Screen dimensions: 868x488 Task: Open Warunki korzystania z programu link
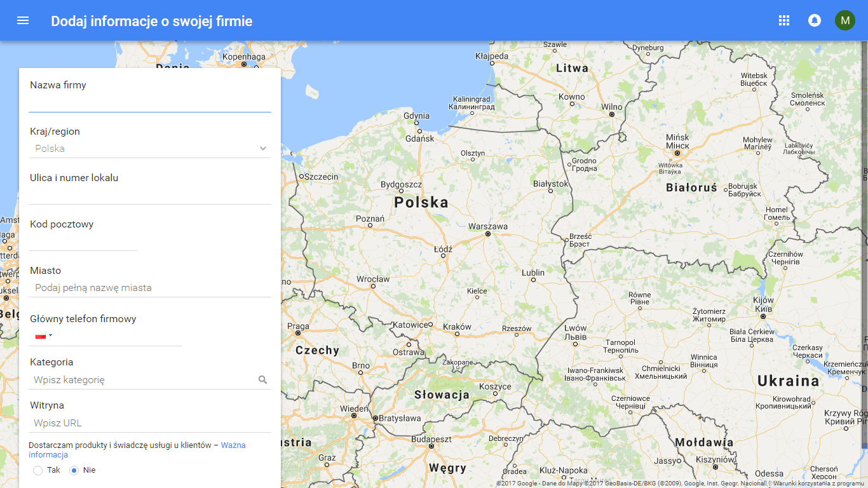point(819,484)
